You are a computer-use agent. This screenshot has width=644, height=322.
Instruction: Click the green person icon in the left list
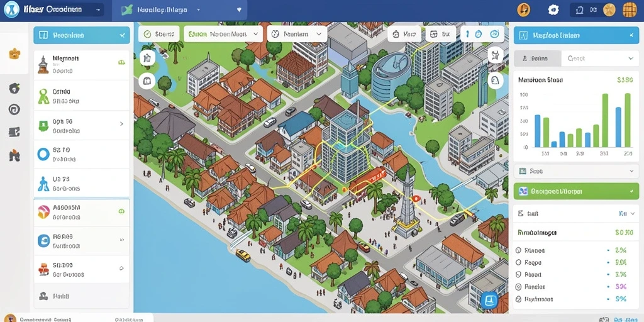click(x=43, y=96)
